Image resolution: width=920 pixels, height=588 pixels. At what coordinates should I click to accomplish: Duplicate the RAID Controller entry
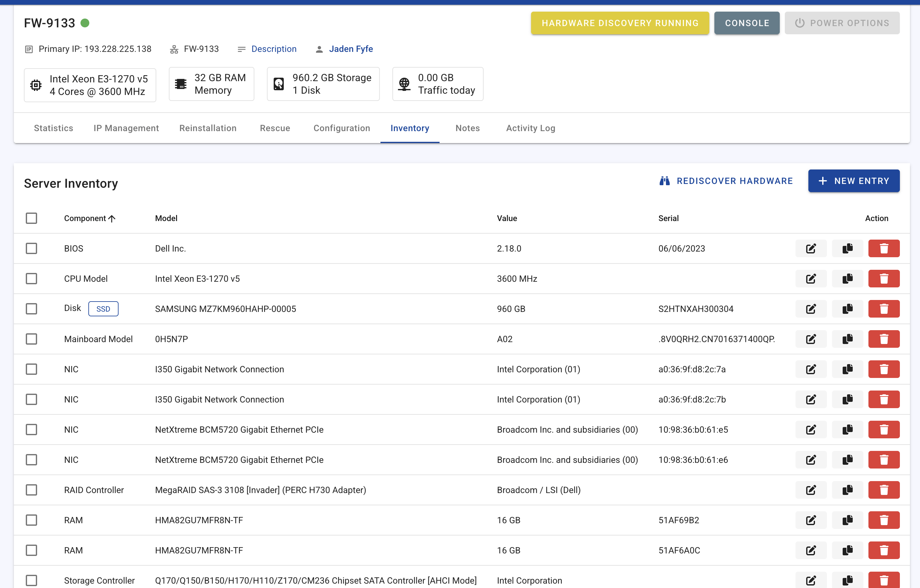pyautogui.click(x=847, y=490)
